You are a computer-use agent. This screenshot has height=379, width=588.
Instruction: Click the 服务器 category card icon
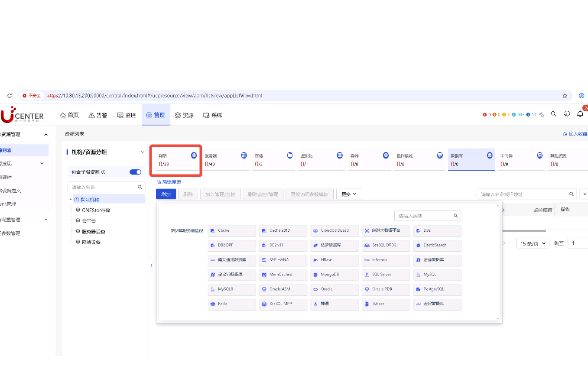pos(244,155)
